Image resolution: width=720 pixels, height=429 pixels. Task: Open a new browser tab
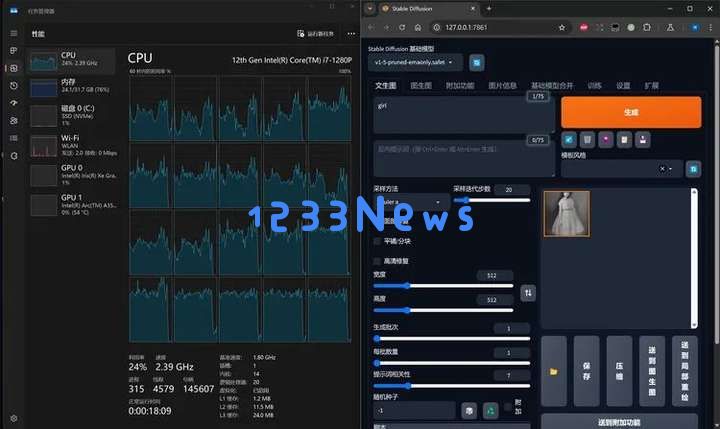point(489,8)
